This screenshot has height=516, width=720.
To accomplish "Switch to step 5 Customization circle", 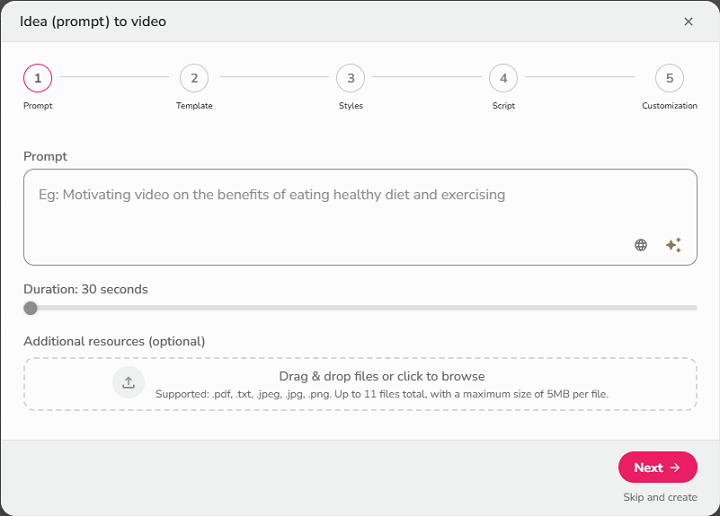I will pos(669,78).
